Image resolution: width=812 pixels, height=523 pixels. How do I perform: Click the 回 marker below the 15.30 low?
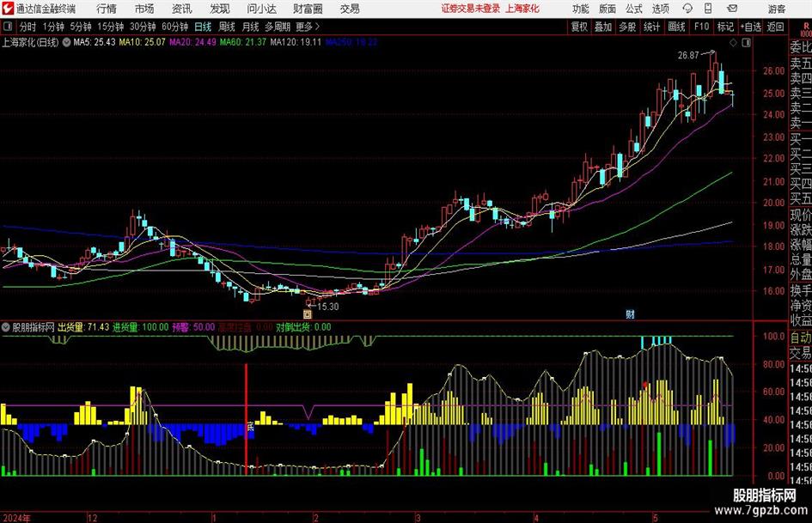click(x=307, y=313)
